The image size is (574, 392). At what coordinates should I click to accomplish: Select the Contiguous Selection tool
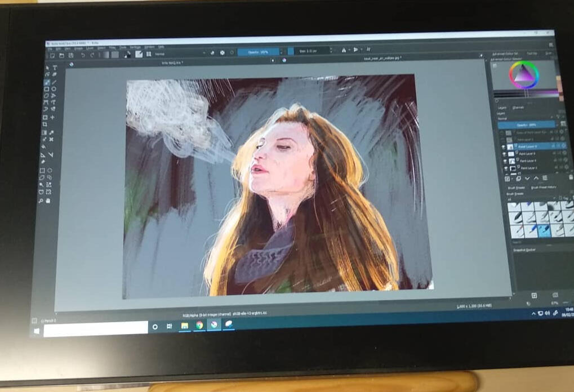[x=41, y=185]
